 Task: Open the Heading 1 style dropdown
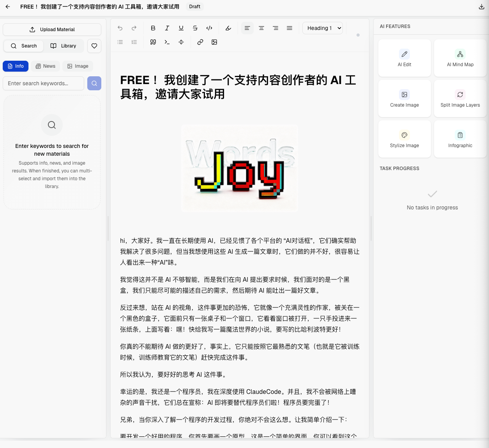pos(323,28)
